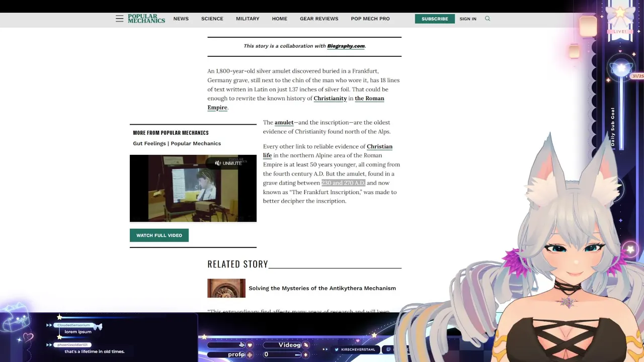Click the Twitter bird icon beside KIRSCHEVERSTAHL
This screenshot has width=644, height=362.
[337, 349]
